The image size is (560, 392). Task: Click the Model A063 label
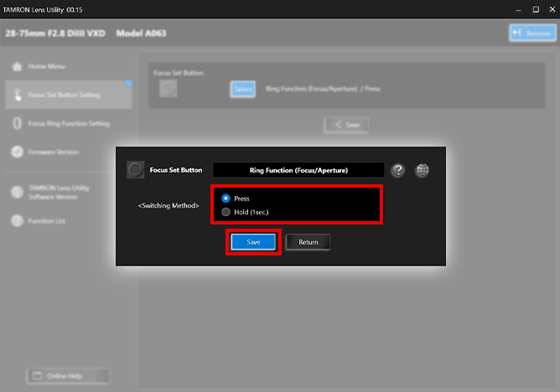click(x=141, y=34)
